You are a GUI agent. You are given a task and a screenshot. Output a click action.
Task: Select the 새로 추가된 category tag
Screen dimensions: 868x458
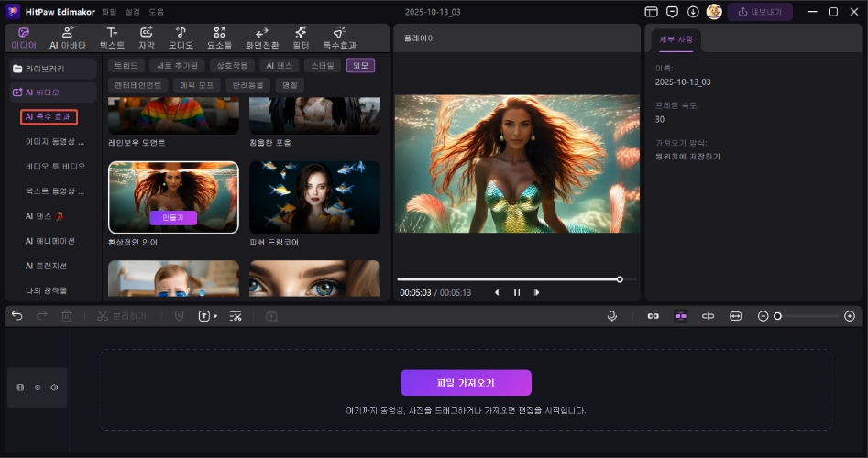[177, 65]
